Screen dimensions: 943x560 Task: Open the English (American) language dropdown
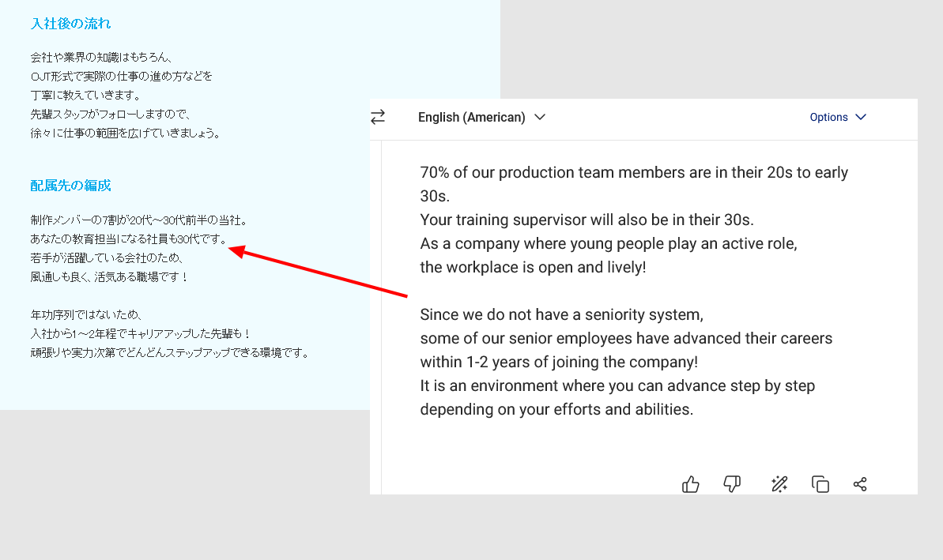[481, 117]
